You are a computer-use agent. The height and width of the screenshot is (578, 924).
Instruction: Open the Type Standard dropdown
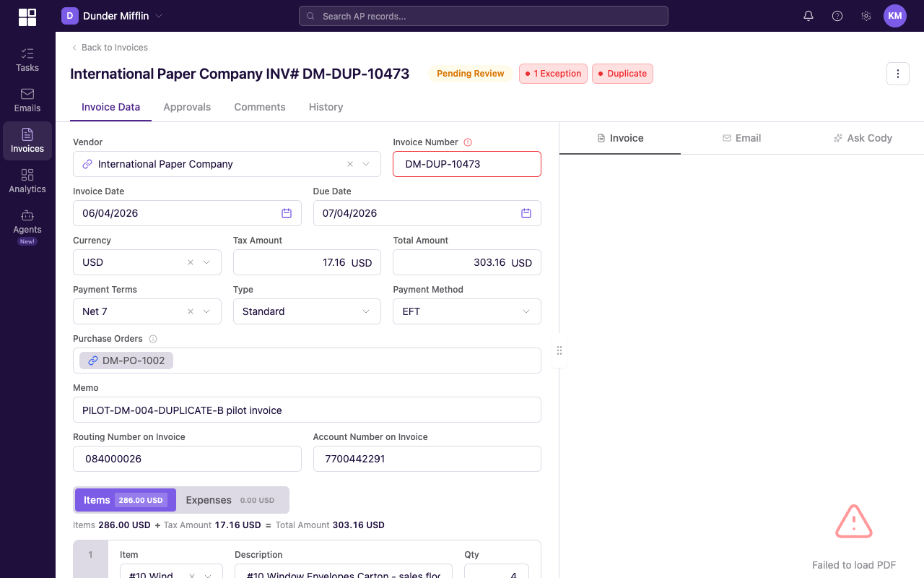307,311
